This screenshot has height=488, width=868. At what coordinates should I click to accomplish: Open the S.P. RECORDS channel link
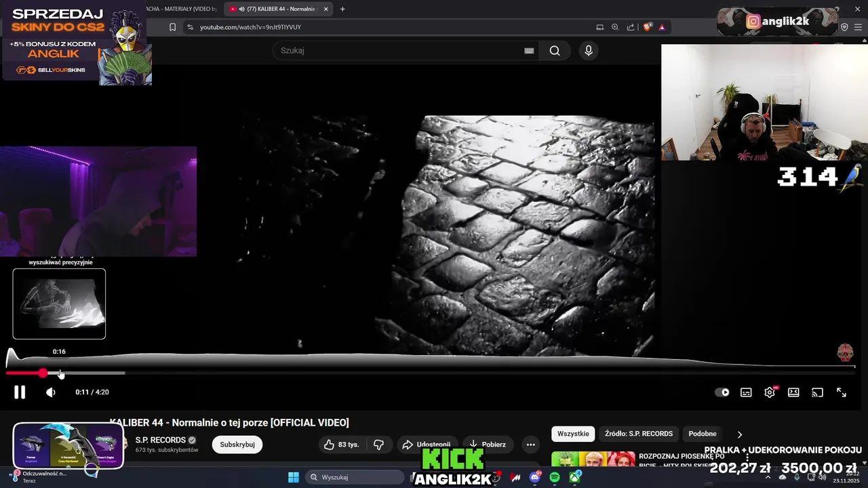click(160, 440)
